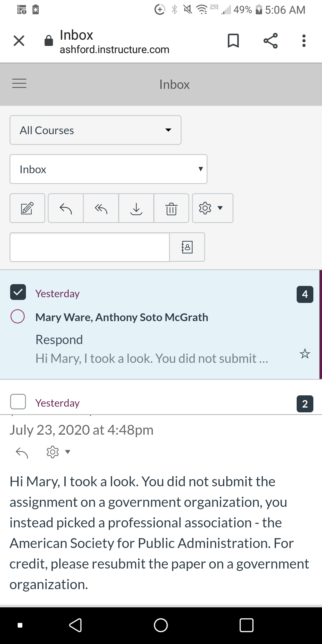The image size is (322, 644).
Task: Star the Mary Ware conversation
Action: coord(305,354)
